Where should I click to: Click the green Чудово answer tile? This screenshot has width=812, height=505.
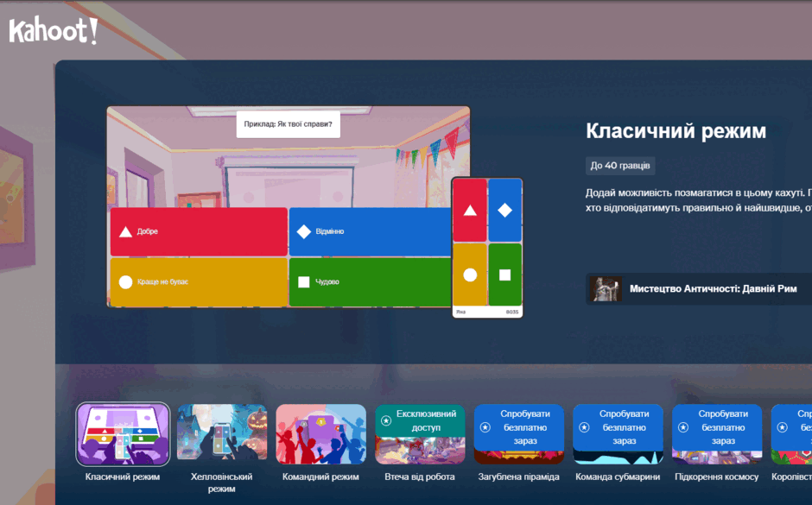click(371, 282)
